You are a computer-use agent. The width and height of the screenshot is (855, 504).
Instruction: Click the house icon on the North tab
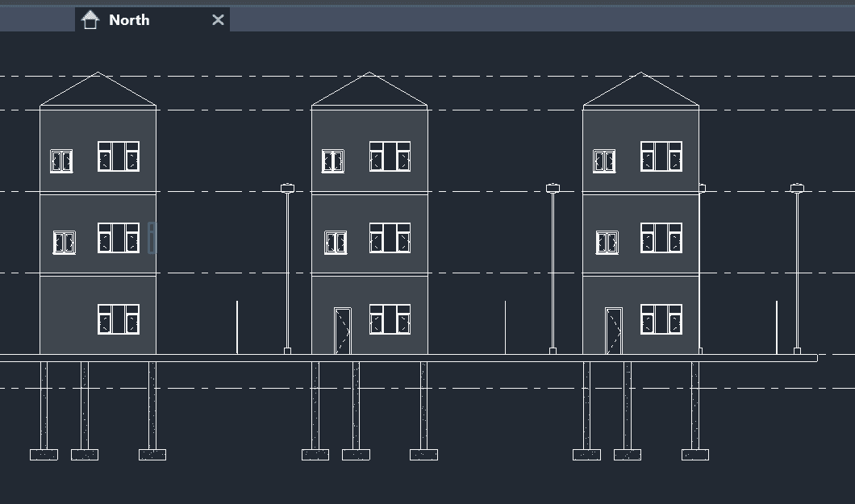pyautogui.click(x=90, y=20)
